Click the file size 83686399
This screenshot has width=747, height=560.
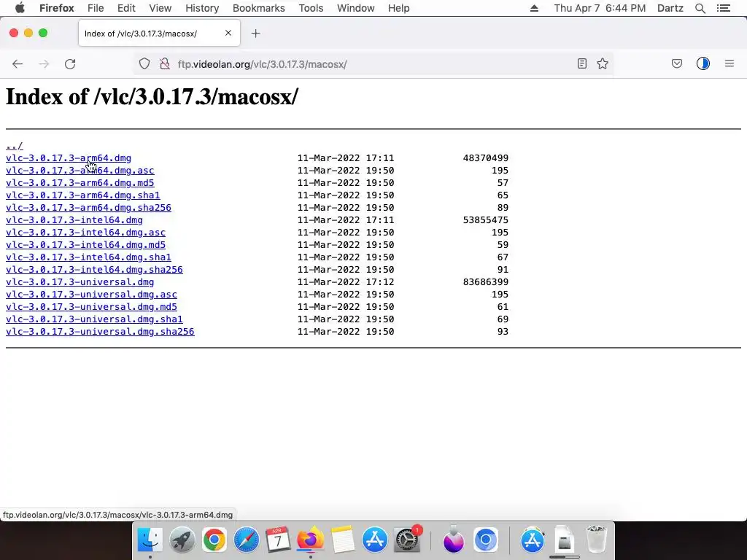(x=485, y=282)
